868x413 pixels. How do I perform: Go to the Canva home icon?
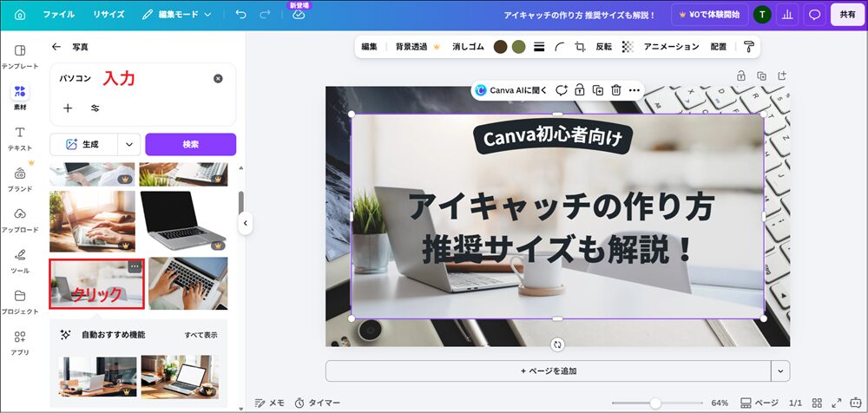(20, 15)
